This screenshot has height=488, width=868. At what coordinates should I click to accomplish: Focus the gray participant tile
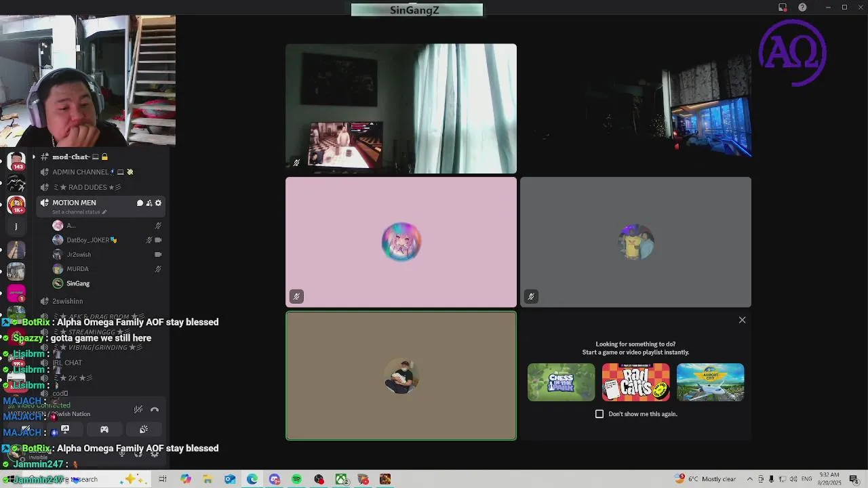point(635,242)
